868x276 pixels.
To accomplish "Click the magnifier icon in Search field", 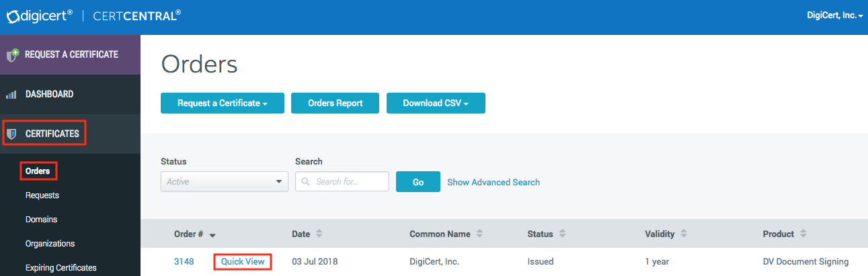I will point(306,182).
